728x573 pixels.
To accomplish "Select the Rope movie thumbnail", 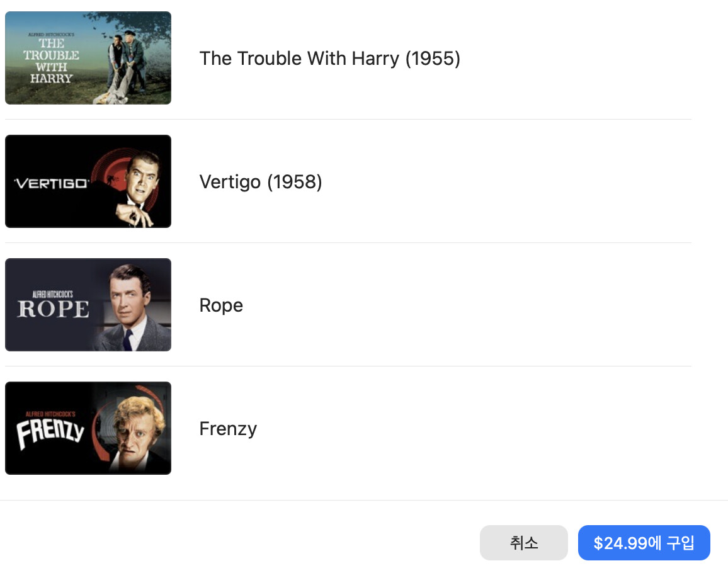I will [88, 305].
